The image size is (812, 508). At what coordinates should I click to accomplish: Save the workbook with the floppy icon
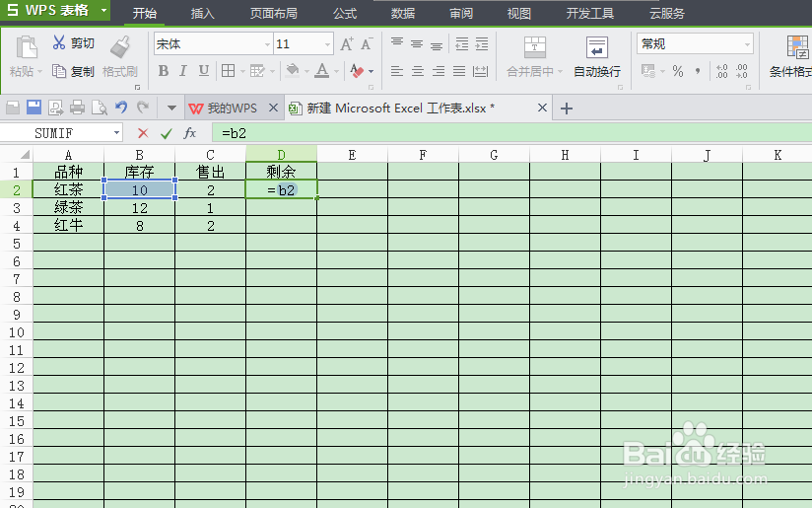(34, 108)
